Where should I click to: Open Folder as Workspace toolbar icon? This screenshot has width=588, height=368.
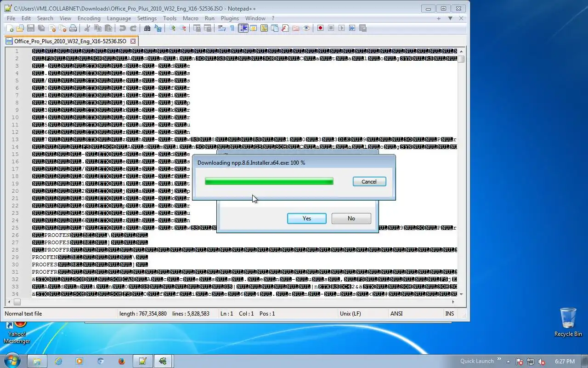click(x=296, y=28)
